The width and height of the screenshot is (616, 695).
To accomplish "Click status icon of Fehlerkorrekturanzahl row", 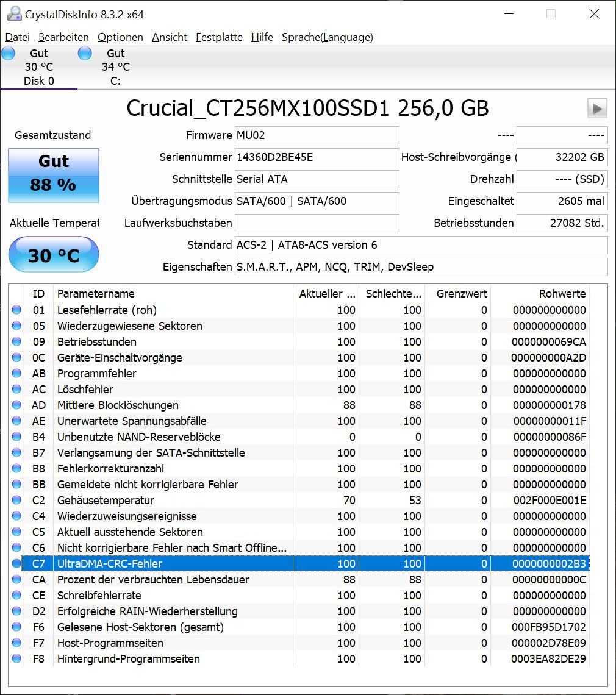I will coord(16,468).
